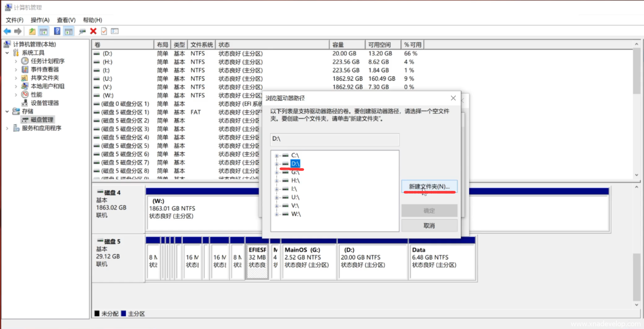Open the 查看(V) menu
The width and height of the screenshot is (644, 329).
click(66, 20)
